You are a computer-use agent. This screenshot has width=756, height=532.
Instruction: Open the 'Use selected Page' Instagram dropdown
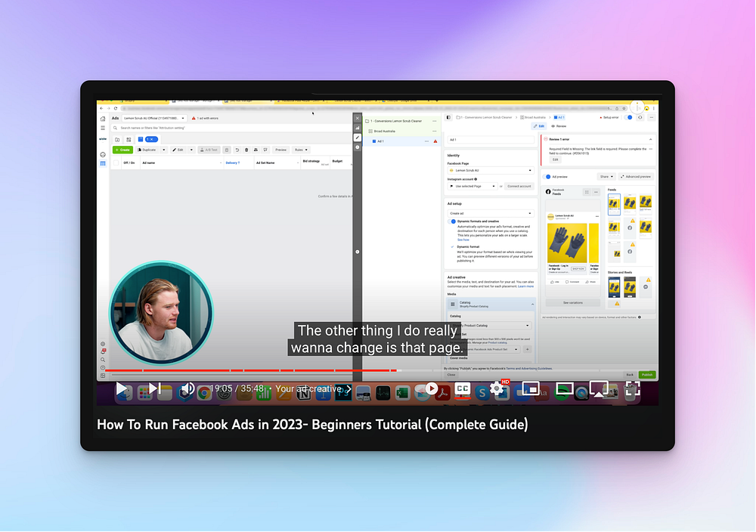[472, 186]
